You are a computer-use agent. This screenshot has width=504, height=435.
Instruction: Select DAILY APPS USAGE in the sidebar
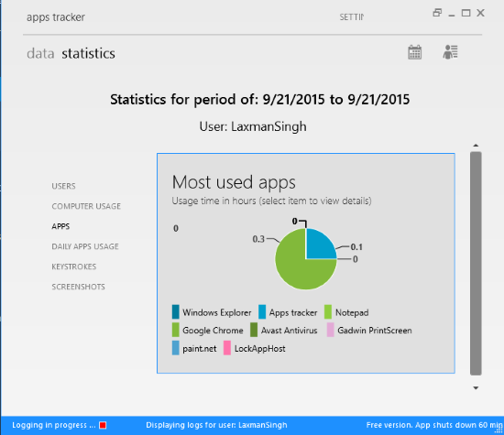85,246
